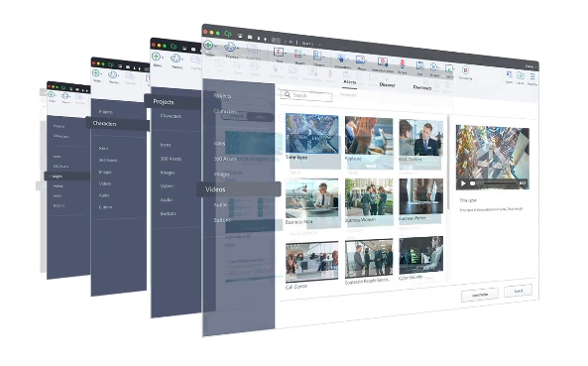The height and width of the screenshot is (366, 588).
Task: Open the Community icon
Action: pyautogui.click(x=465, y=69)
